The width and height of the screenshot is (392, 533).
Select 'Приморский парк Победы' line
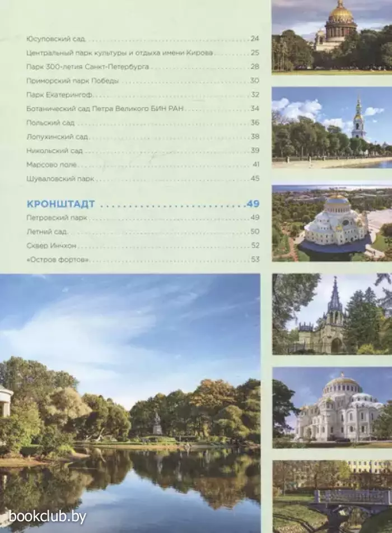[73, 81]
